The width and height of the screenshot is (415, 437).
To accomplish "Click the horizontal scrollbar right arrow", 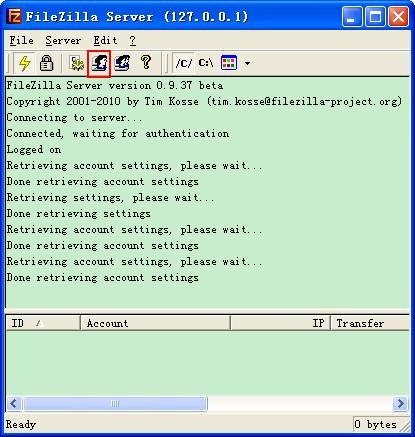I will tap(400, 404).
